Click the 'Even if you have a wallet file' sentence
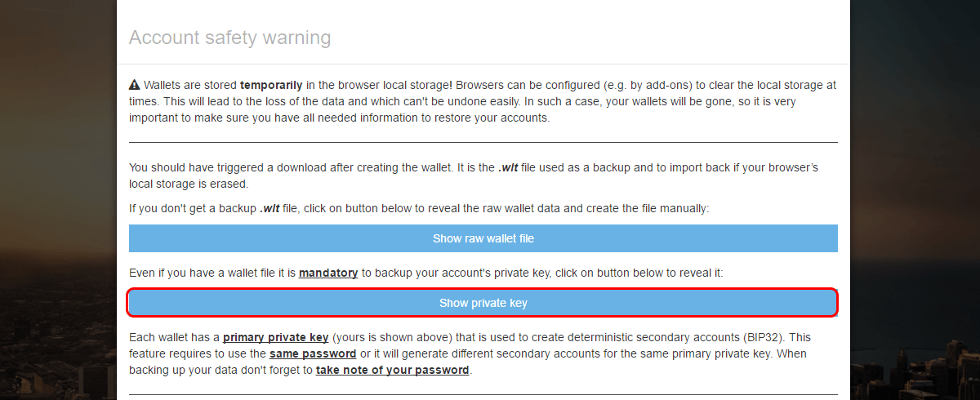The width and height of the screenshot is (980, 400). coord(212,273)
